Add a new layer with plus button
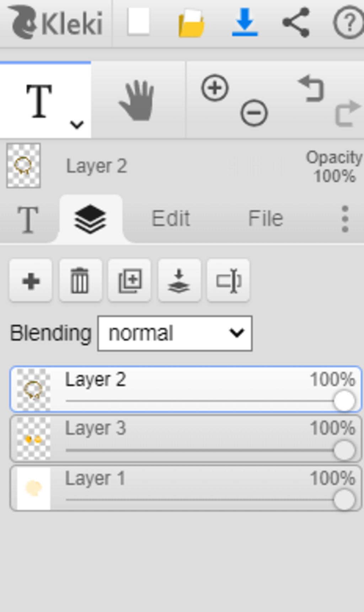364x612 pixels. tap(31, 281)
